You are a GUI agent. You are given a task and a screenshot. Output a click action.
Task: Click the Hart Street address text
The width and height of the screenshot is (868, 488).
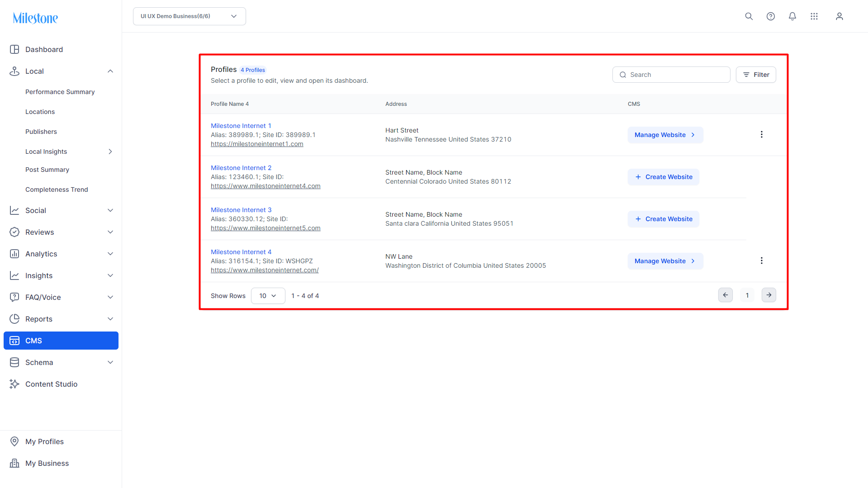click(402, 130)
